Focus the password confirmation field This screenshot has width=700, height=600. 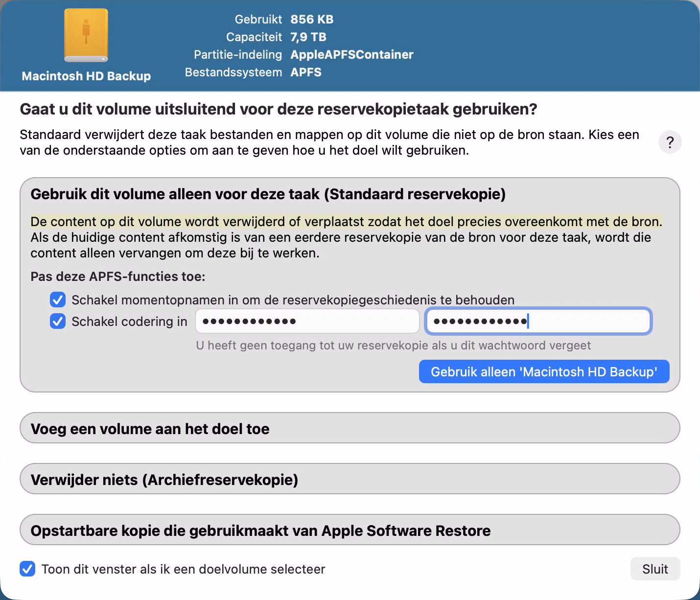click(538, 321)
